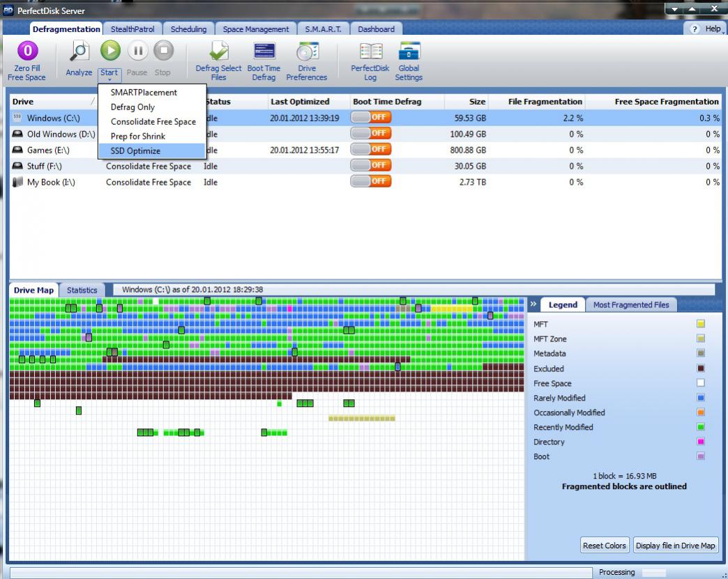
Task: Open the S.M.A.R.T. tab
Action: [323, 29]
